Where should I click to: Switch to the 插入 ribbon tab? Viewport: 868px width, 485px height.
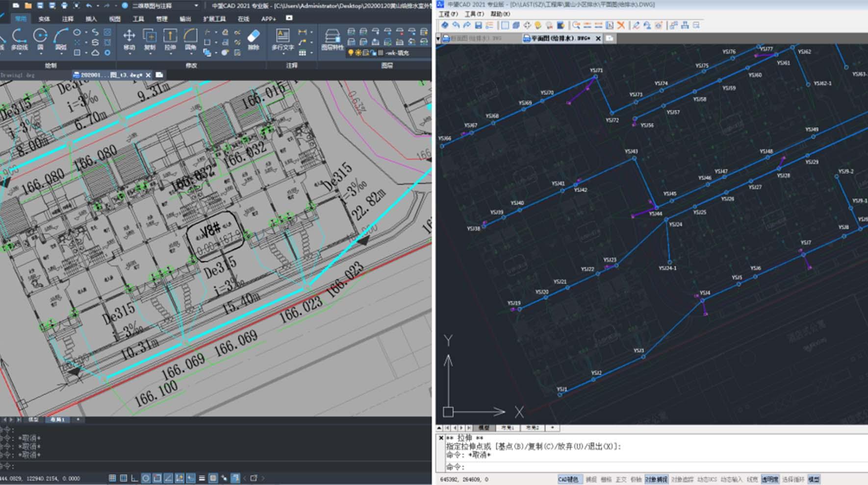[x=91, y=19]
